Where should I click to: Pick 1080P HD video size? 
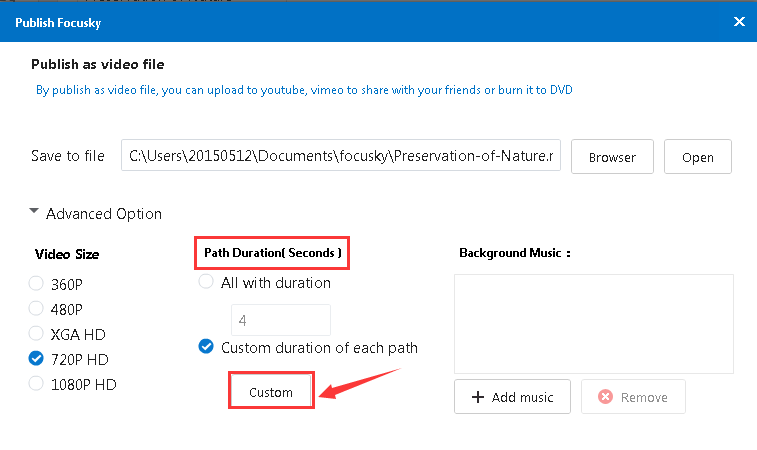click(x=36, y=384)
